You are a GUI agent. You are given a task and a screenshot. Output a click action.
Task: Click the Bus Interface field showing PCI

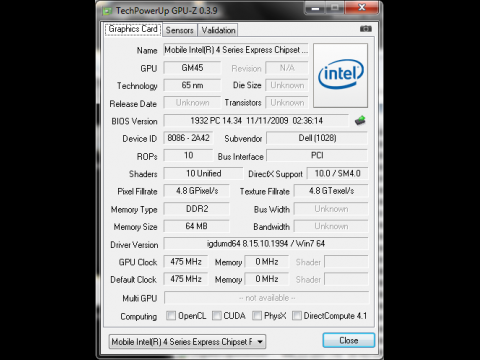tap(317, 156)
